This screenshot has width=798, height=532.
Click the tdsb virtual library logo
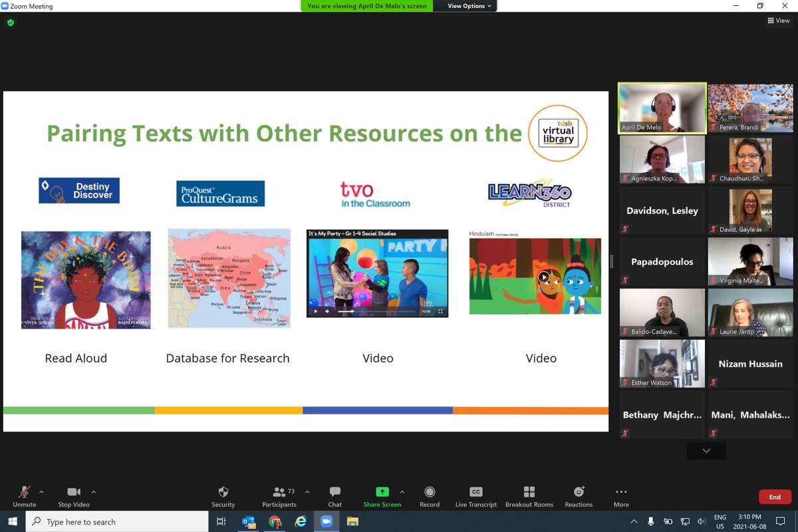(558, 133)
